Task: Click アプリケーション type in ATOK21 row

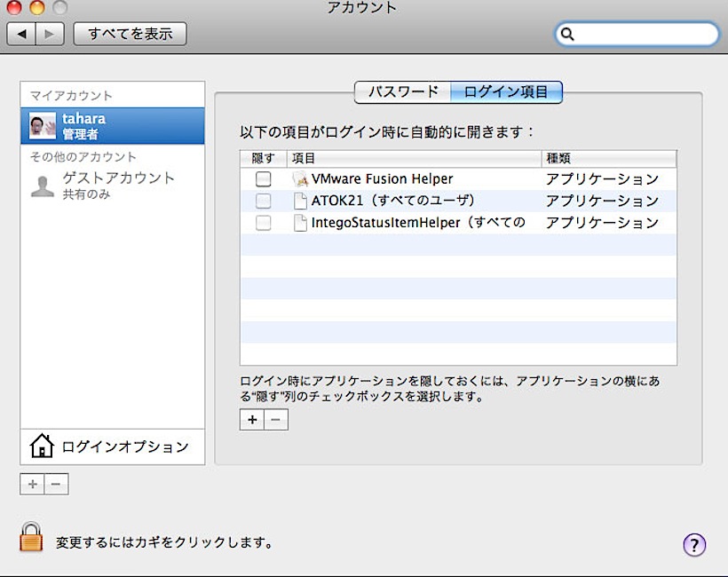Action: point(602,201)
